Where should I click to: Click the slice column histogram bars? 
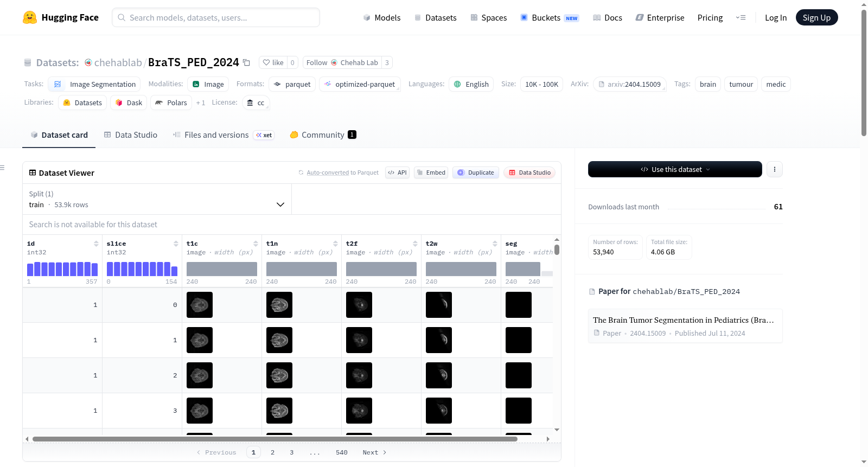pos(142,269)
